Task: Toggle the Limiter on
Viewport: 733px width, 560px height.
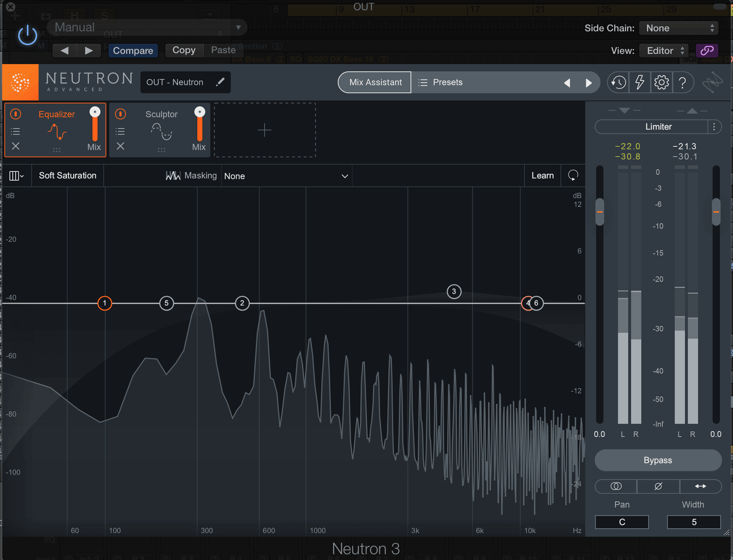Action: point(651,127)
